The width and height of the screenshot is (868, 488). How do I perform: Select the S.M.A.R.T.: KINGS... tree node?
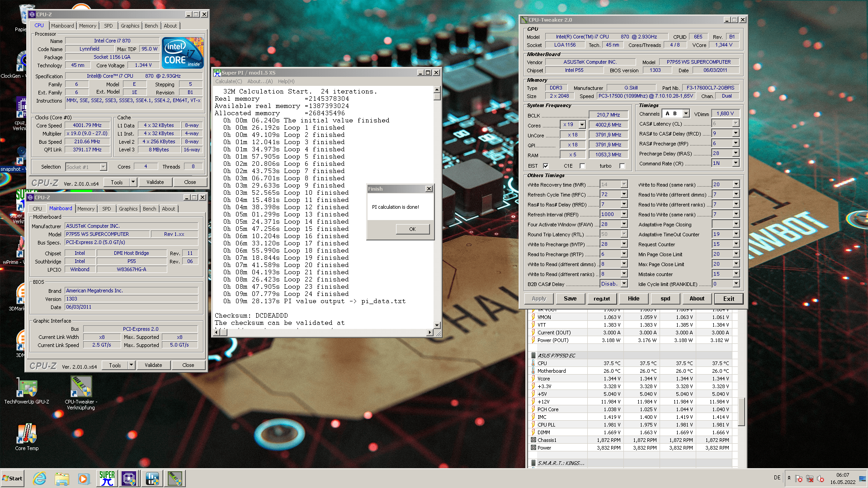[561, 463]
